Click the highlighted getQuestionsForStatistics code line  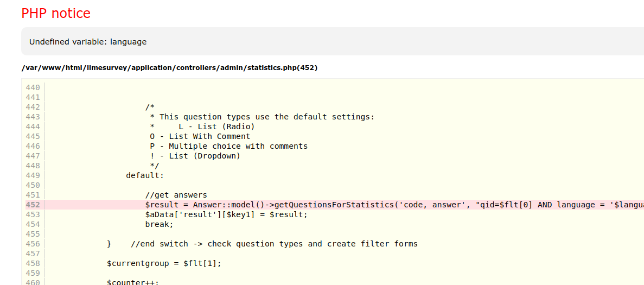(x=380, y=205)
